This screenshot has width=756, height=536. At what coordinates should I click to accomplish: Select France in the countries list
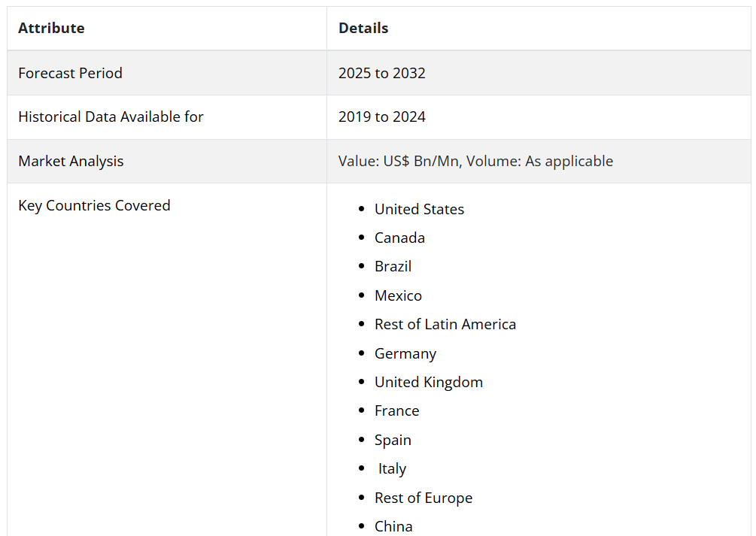coord(396,411)
